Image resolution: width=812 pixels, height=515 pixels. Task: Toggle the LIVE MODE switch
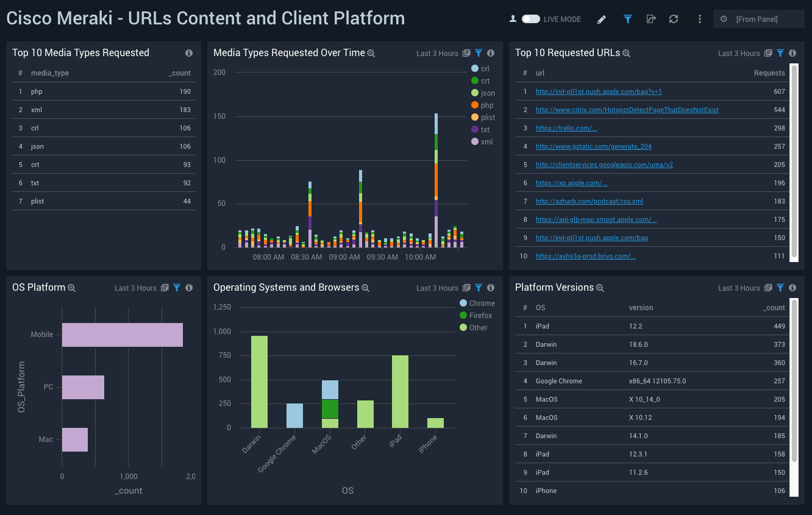pyautogui.click(x=532, y=19)
